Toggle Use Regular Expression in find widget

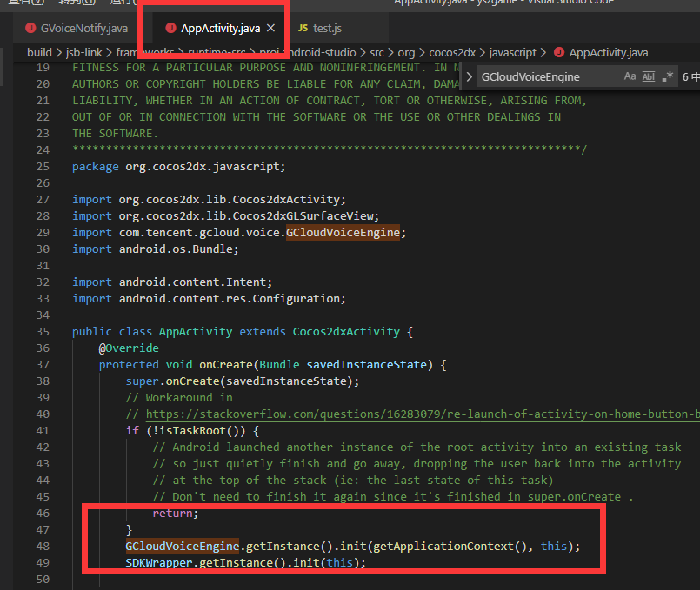coord(668,76)
